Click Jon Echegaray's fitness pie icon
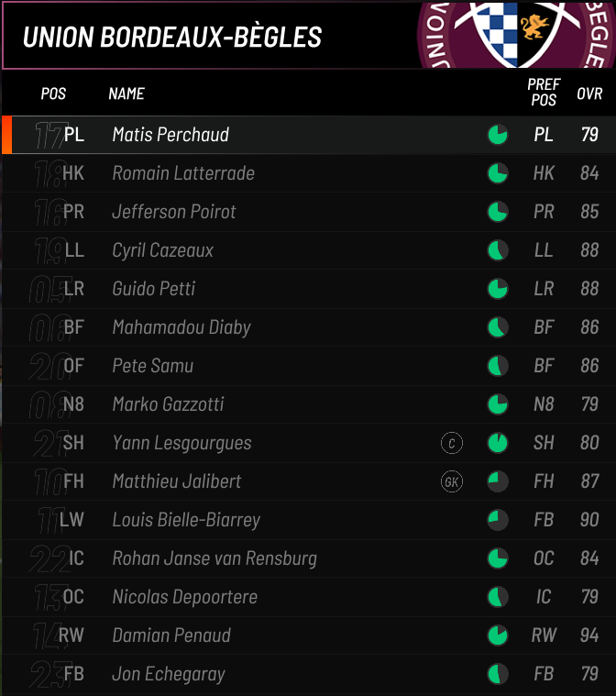The width and height of the screenshot is (616, 696). pos(498,675)
